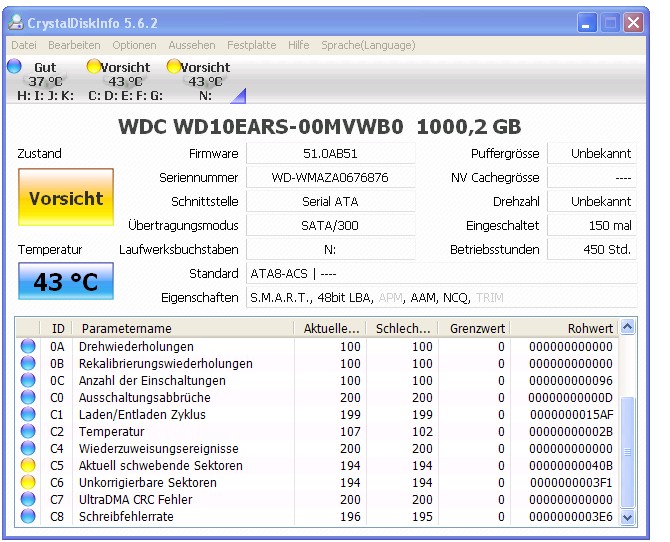The width and height of the screenshot is (670, 542).
Task: Click the blue status icon for C2 Temperatur
Action: [x=28, y=431]
